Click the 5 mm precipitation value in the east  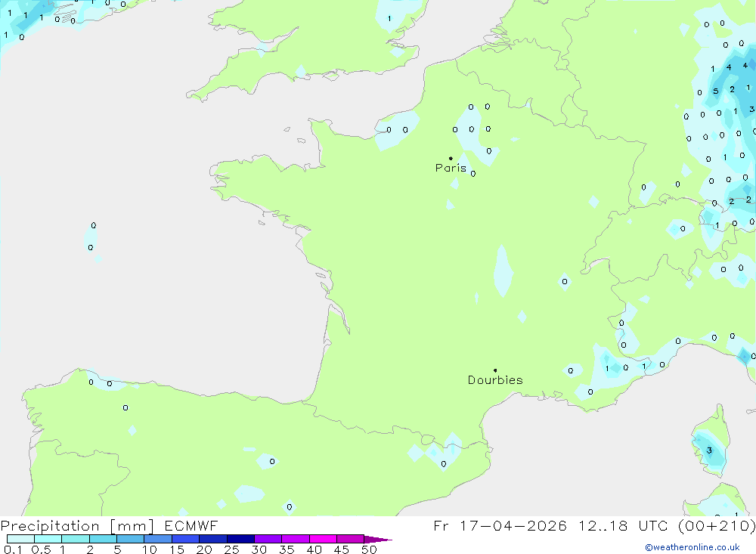pos(715,91)
